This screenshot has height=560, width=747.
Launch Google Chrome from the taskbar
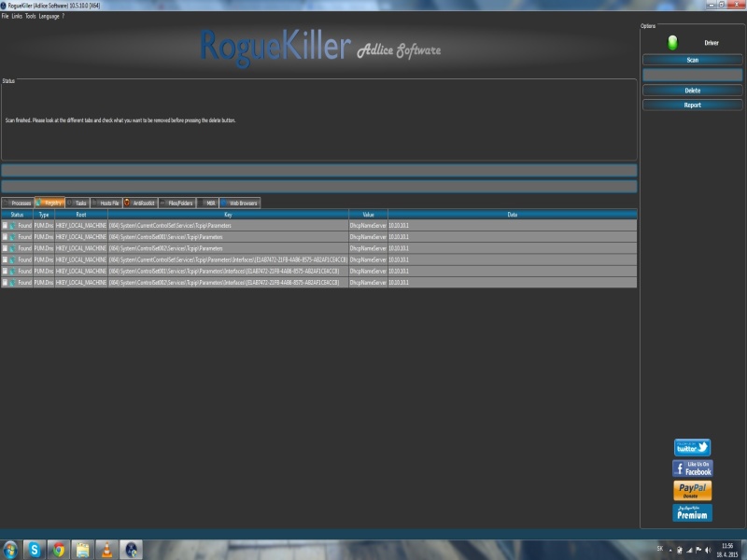[x=58, y=550]
